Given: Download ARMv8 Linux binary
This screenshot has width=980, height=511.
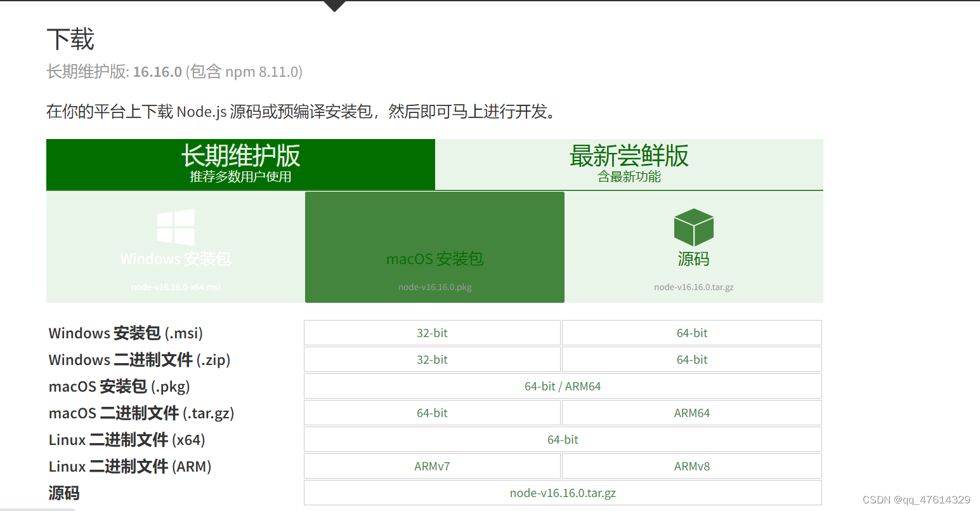Looking at the screenshot, I should [692, 466].
